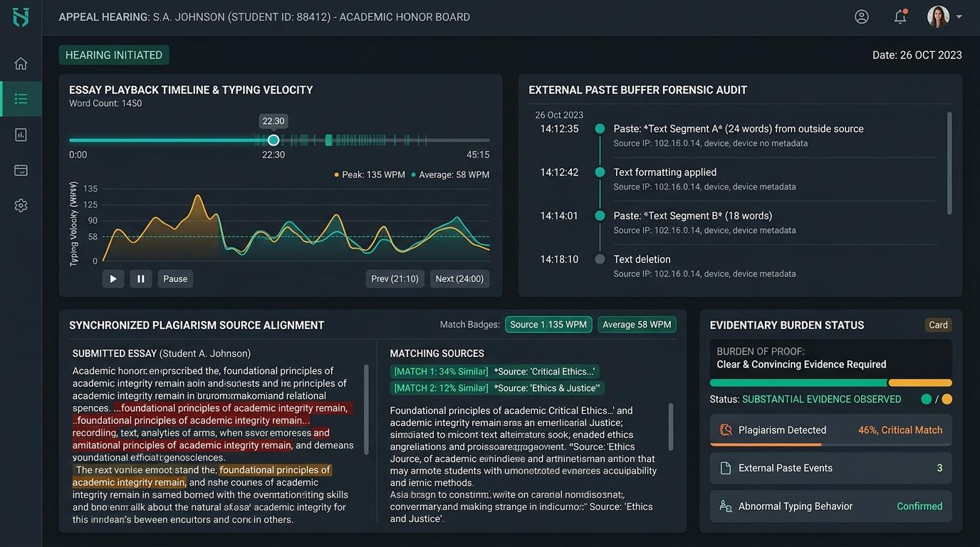Viewport: 980px width, 547px height.
Task: Click the Next (24:00) button
Action: click(459, 278)
